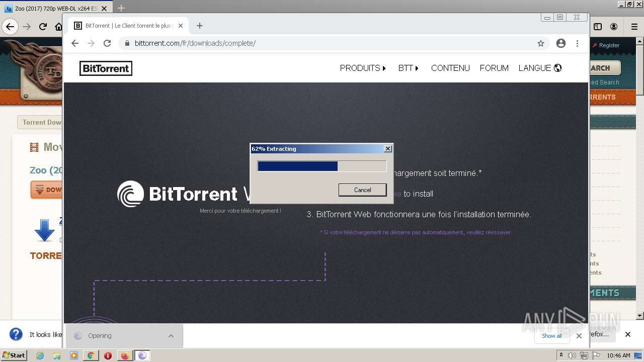
Task: Switch to Firefox in taskbar
Action: coord(125,355)
